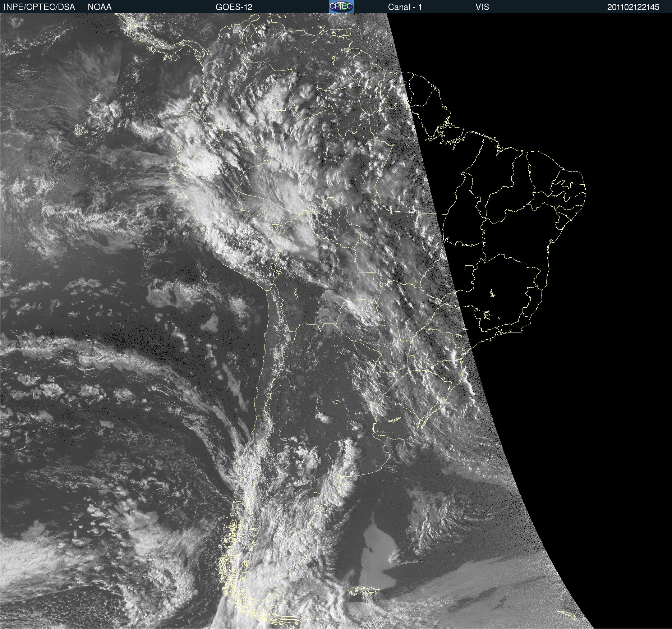Click the 201102122145 timestamp
This screenshot has height=629, width=672.
[x=633, y=7]
